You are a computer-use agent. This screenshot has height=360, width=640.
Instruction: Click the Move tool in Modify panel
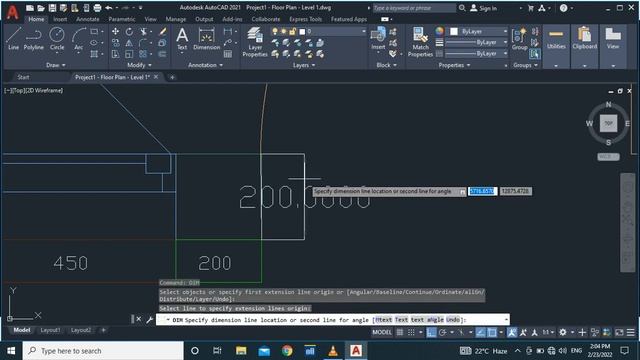pyautogui.click(x=116, y=31)
